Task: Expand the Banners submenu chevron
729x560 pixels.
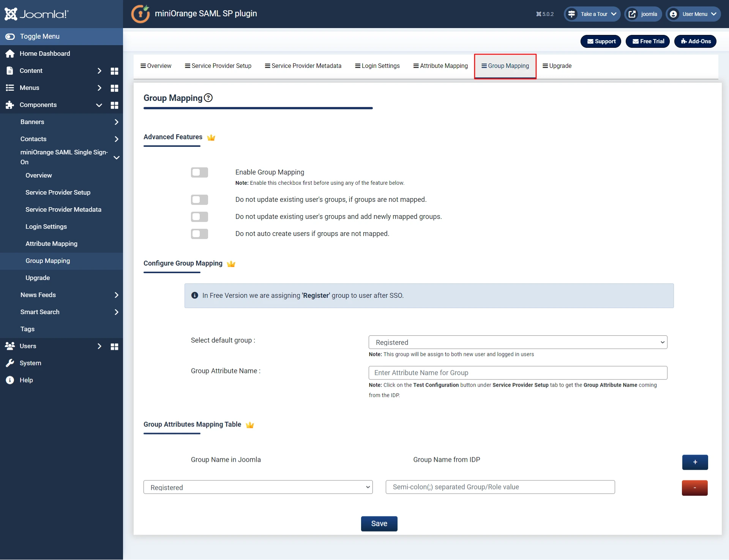Action: tap(117, 122)
